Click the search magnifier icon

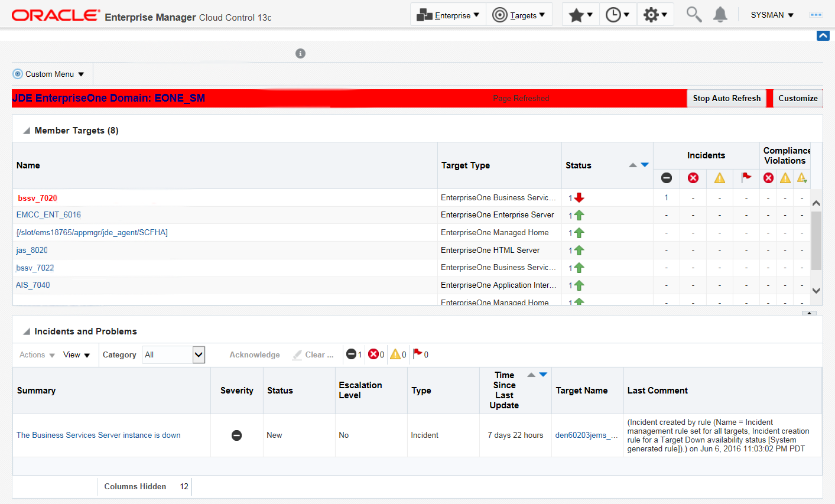pos(694,15)
